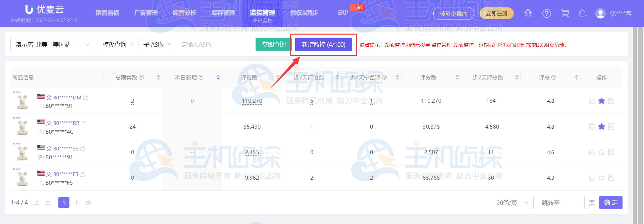The image size is (644, 224).
Task: Sort table by 近7天评论数 arrows
Action: [x=338, y=77]
